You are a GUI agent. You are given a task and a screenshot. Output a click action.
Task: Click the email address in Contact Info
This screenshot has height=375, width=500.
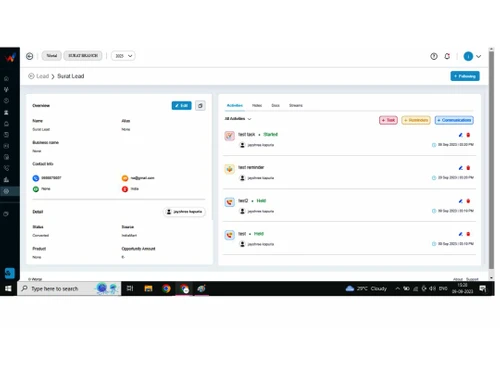142,178
